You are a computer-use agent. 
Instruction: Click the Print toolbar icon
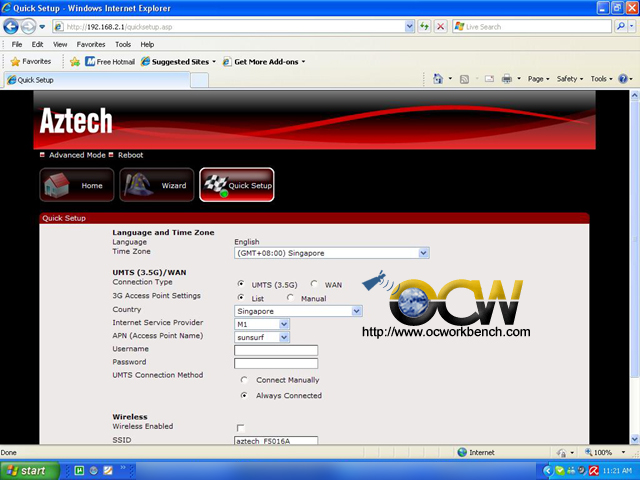tap(507, 79)
